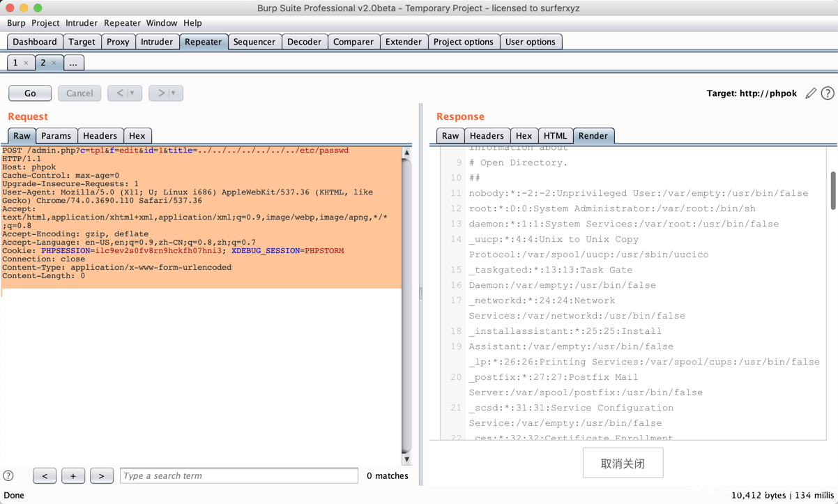
Task: Open help via question mark beside target
Action: click(x=828, y=93)
